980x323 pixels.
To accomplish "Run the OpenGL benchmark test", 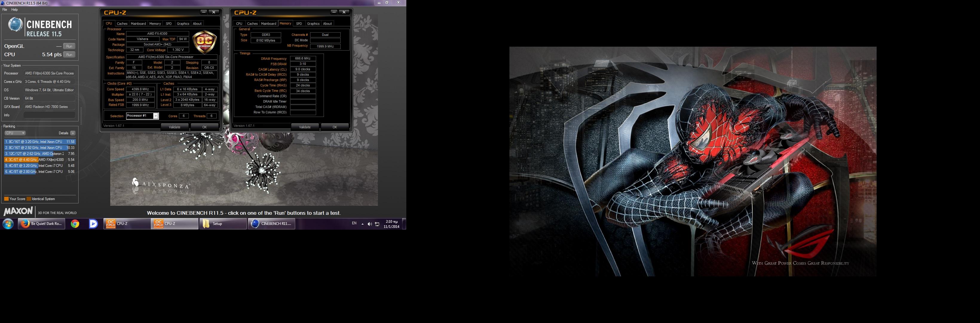I will 69,46.
